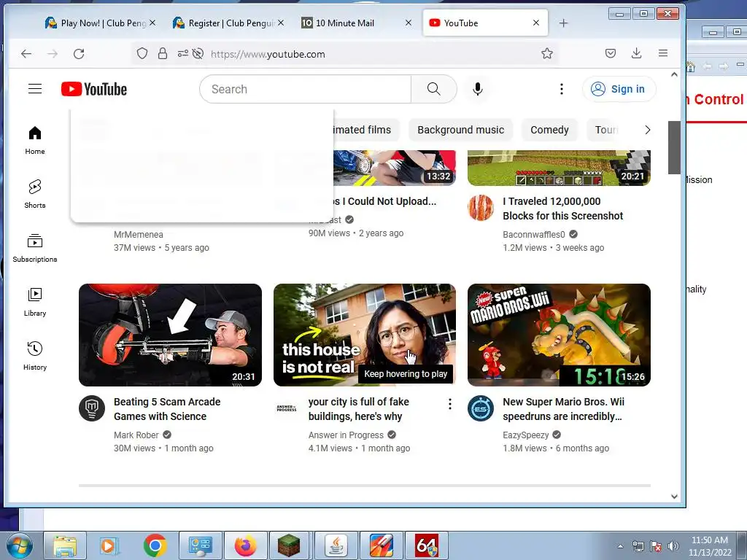
Task: Click scrollbar down arrow
Action: tap(674, 496)
